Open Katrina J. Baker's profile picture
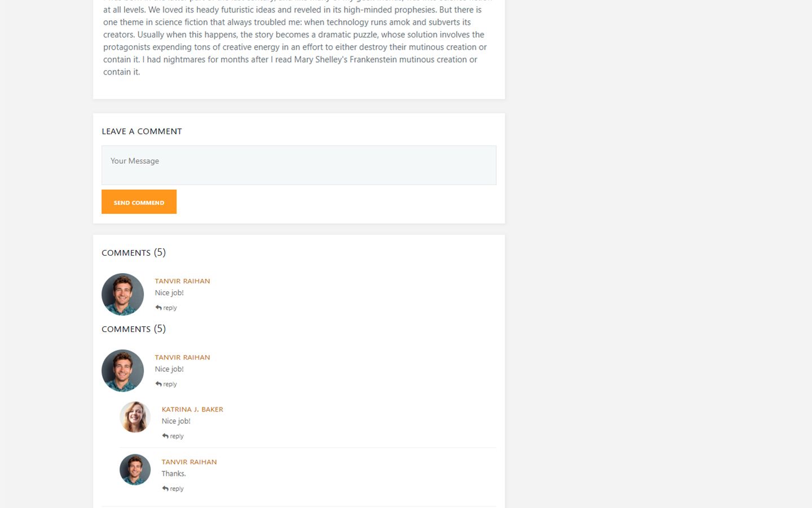Screen dimensions: 812x508 135,417
